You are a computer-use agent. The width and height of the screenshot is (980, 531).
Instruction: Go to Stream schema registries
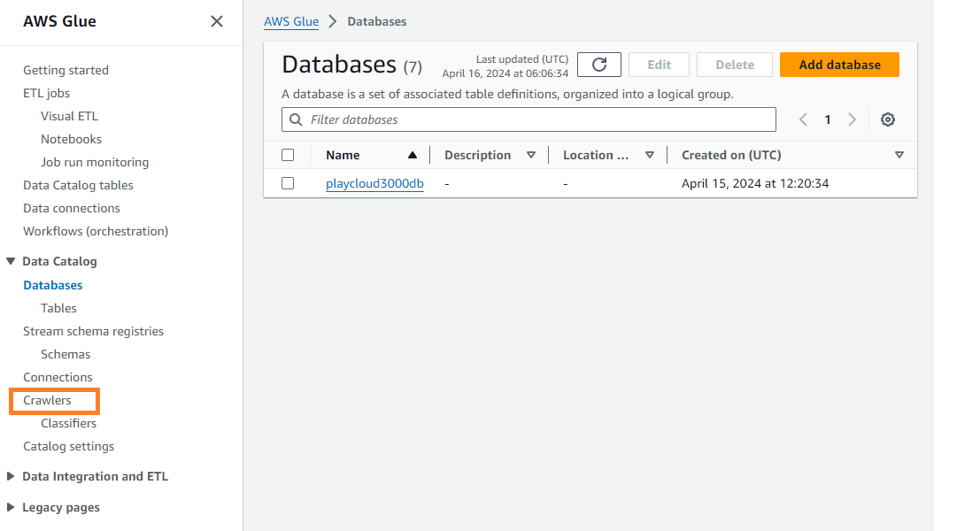click(93, 331)
